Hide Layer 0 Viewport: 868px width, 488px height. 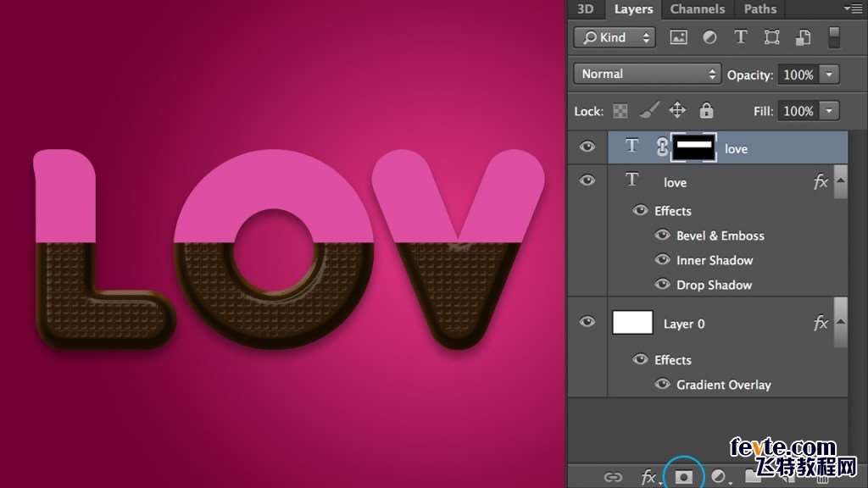[x=587, y=322]
